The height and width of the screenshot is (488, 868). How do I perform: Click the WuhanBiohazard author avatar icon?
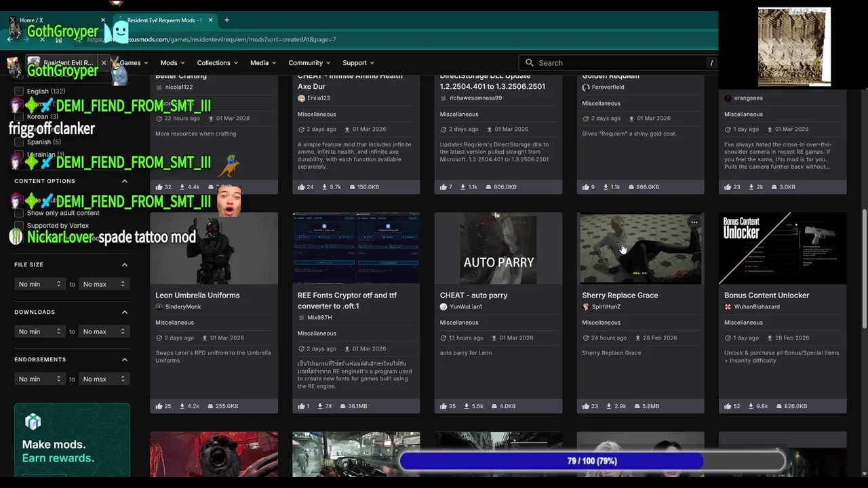coord(728,307)
